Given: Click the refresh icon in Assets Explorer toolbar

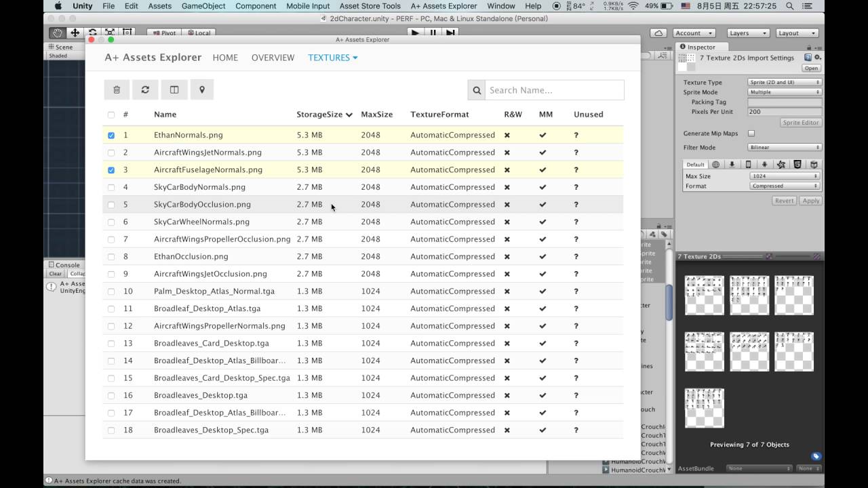Looking at the screenshot, I should (145, 89).
